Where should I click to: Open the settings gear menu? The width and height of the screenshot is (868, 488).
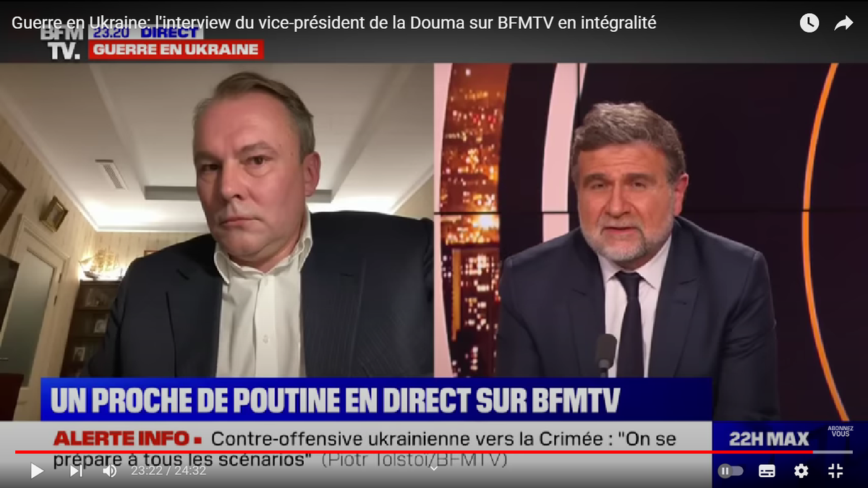point(801,471)
